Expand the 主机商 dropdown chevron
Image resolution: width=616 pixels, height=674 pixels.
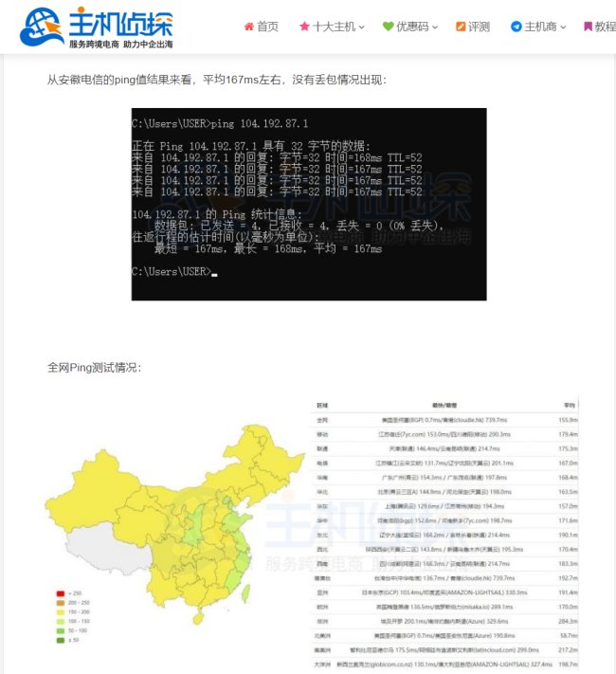[563, 27]
